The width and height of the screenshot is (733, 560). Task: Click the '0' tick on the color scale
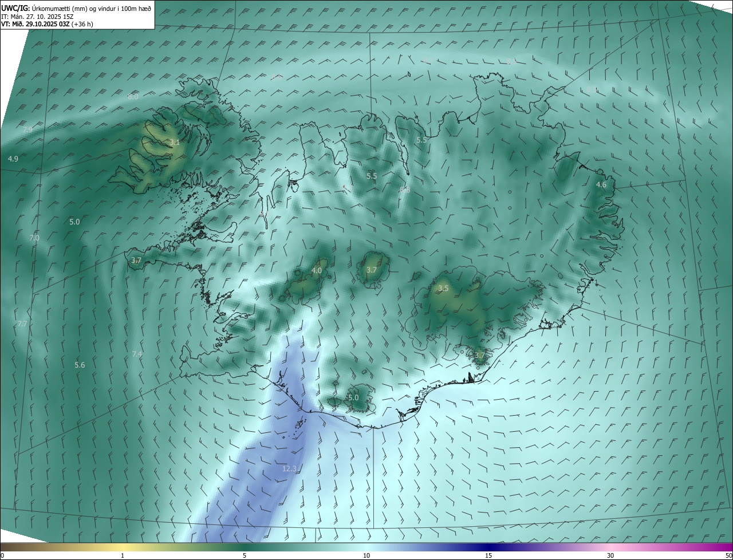pyautogui.click(x=2, y=555)
